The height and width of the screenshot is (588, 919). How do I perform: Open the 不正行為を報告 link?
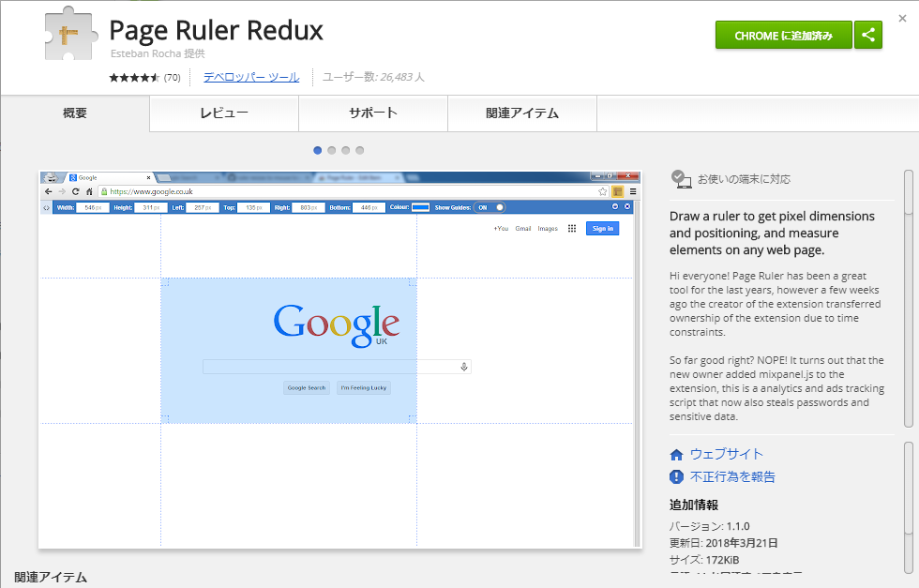[x=732, y=476]
